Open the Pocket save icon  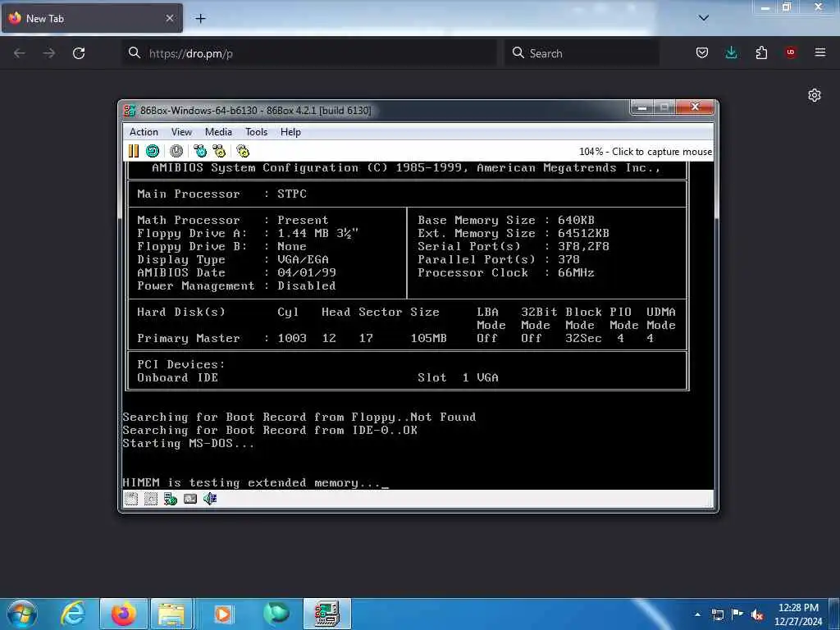tap(702, 52)
